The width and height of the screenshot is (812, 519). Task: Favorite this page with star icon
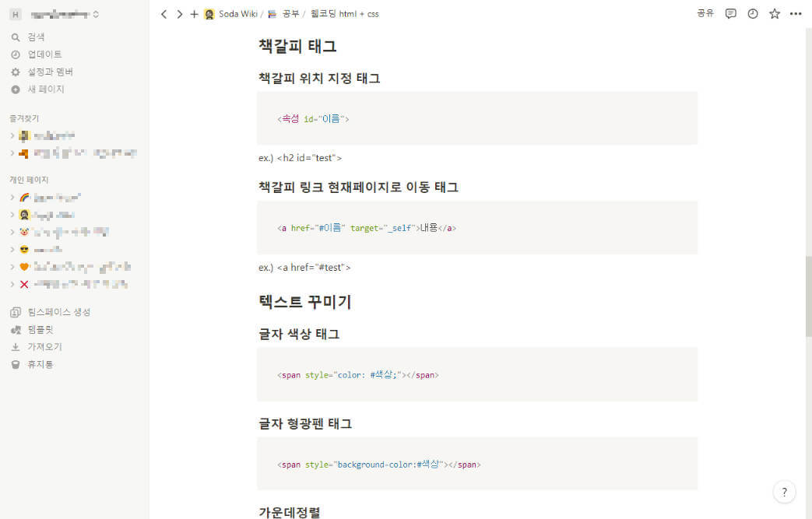[774, 14]
